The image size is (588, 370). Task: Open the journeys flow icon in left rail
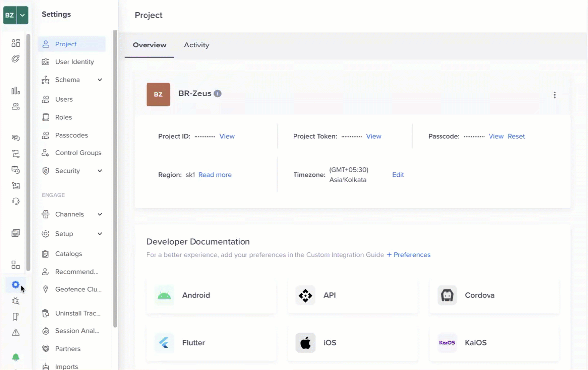[x=15, y=154]
